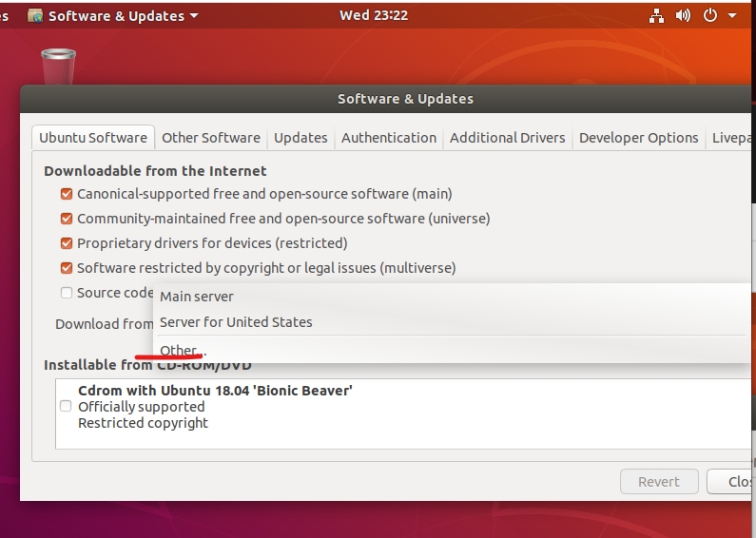Open the network status icon

(x=657, y=15)
